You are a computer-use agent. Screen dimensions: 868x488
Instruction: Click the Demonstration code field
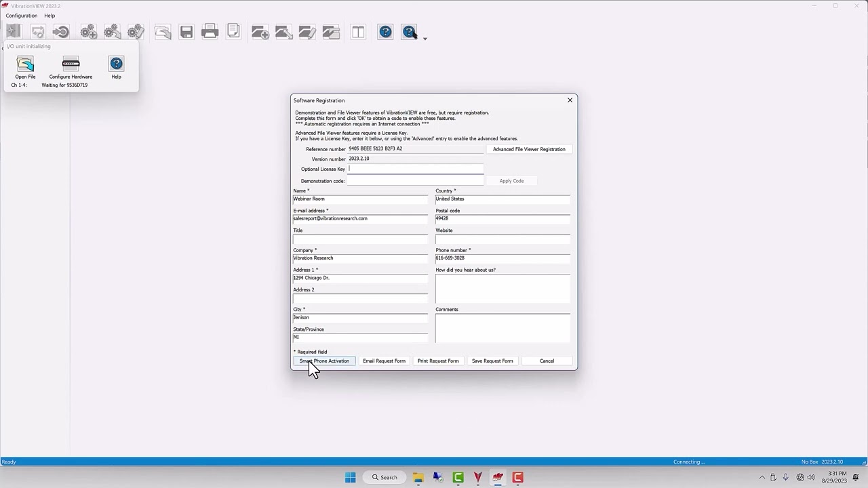pos(416,181)
